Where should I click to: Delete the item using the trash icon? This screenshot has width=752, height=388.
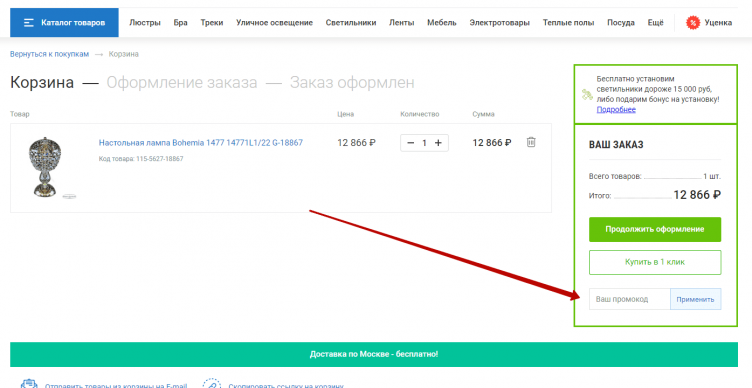pyautogui.click(x=531, y=142)
